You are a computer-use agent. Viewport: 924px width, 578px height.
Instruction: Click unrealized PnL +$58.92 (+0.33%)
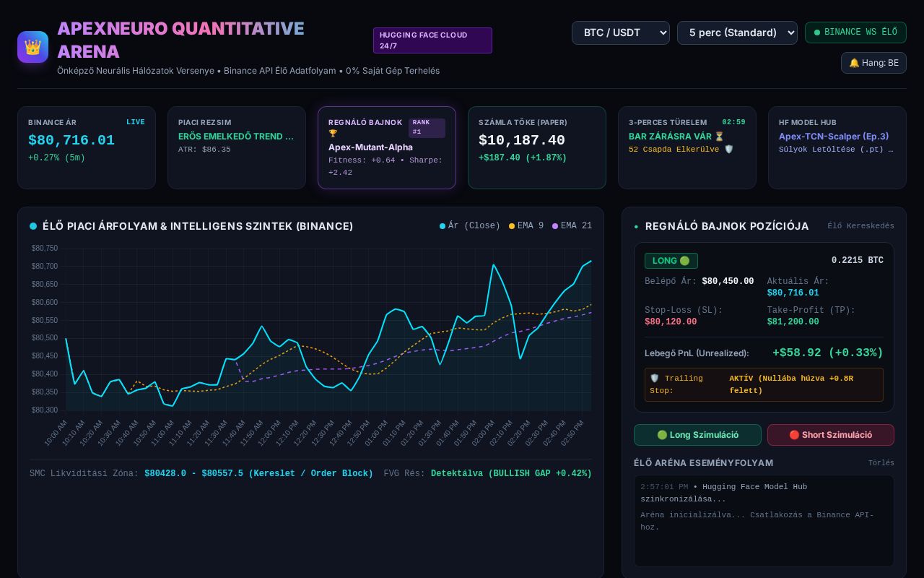click(x=828, y=353)
